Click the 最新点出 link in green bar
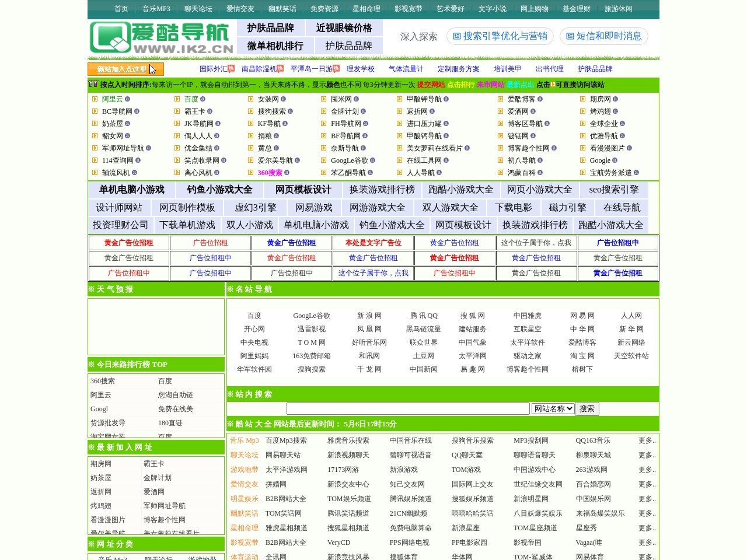This screenshot has height=560, width=747. 521,85
